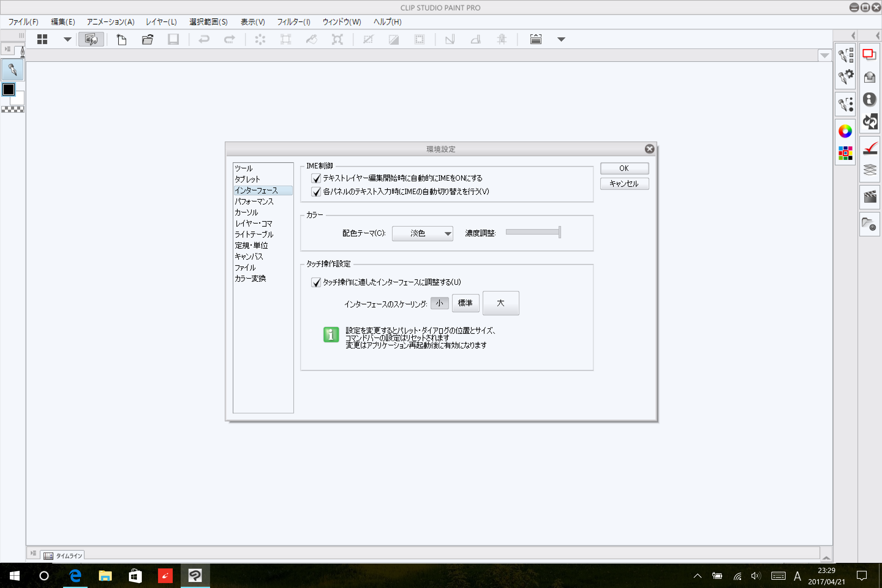
Task: Select the Pen tool in tool palette
Action: (12, 70)
